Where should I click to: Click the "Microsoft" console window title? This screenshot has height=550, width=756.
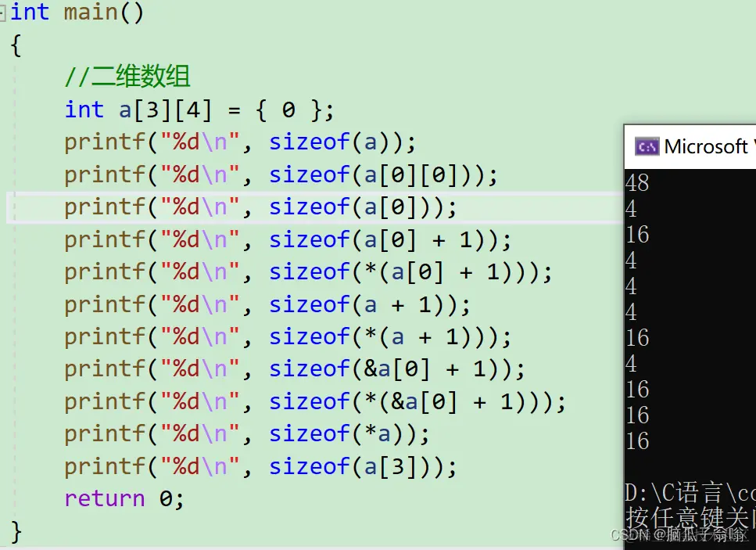pos(706,146)
